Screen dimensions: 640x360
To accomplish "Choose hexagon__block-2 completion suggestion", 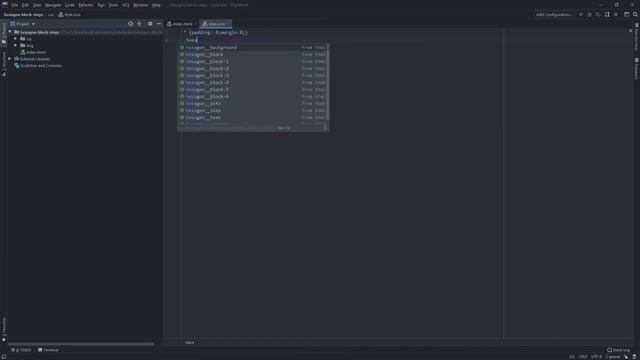I will (253, 69).
